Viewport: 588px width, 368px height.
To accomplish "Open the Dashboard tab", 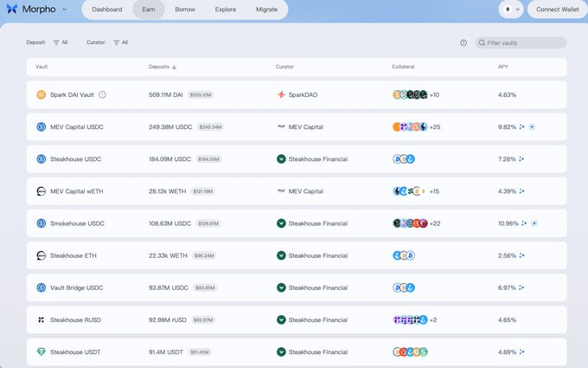I will tap(107, 10).
